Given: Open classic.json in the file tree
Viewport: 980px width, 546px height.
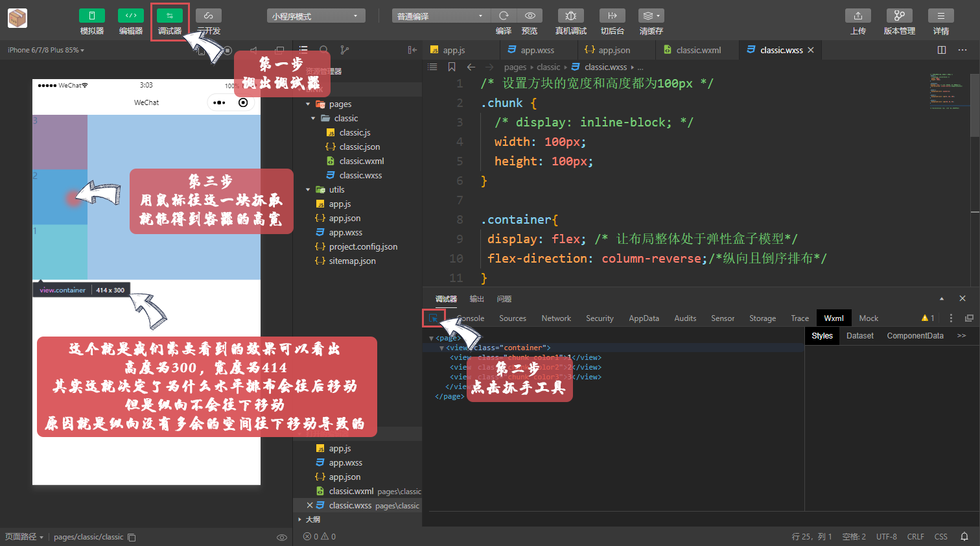Looking at the screenshot, I should point(360,147).
